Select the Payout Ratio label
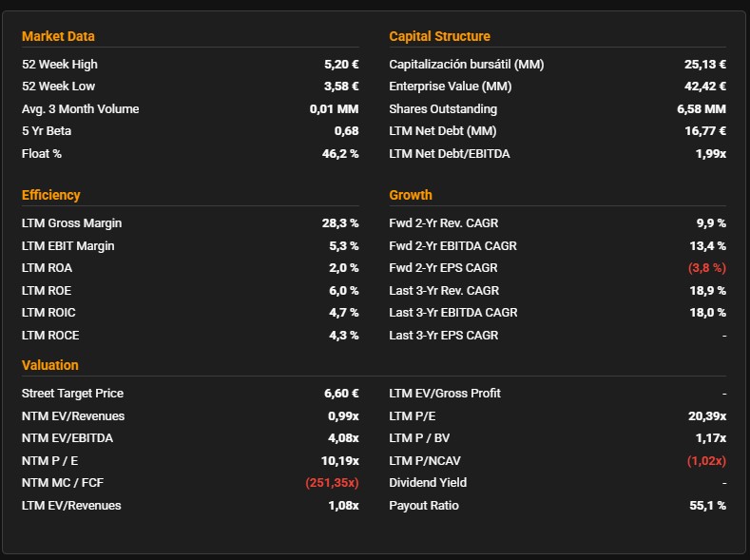This screenshot has height=560, width=750. pyautogui.click(x=423, y=506)
